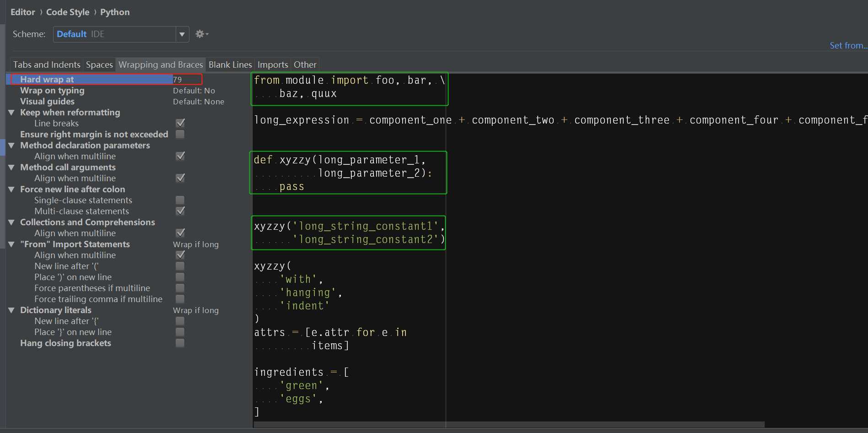
Task: Click the Hard wrap at value field
Action: coord(187,79)
